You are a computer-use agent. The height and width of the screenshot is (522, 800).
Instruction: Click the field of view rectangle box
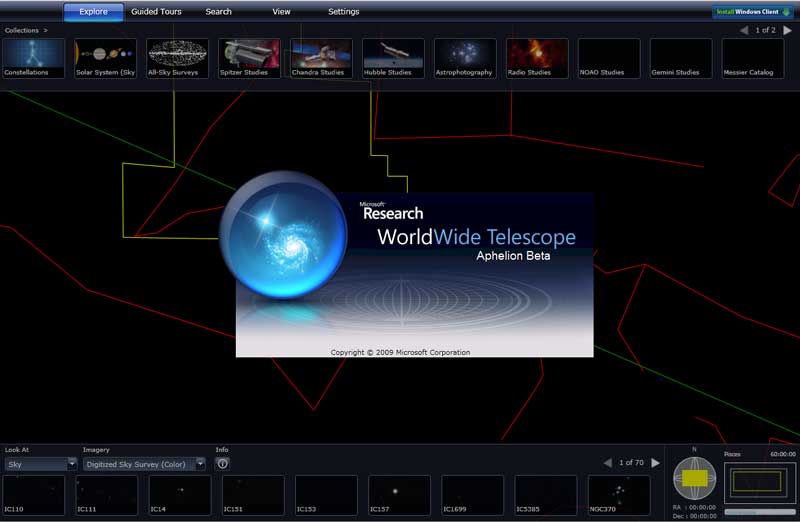[x=759, y=482]
